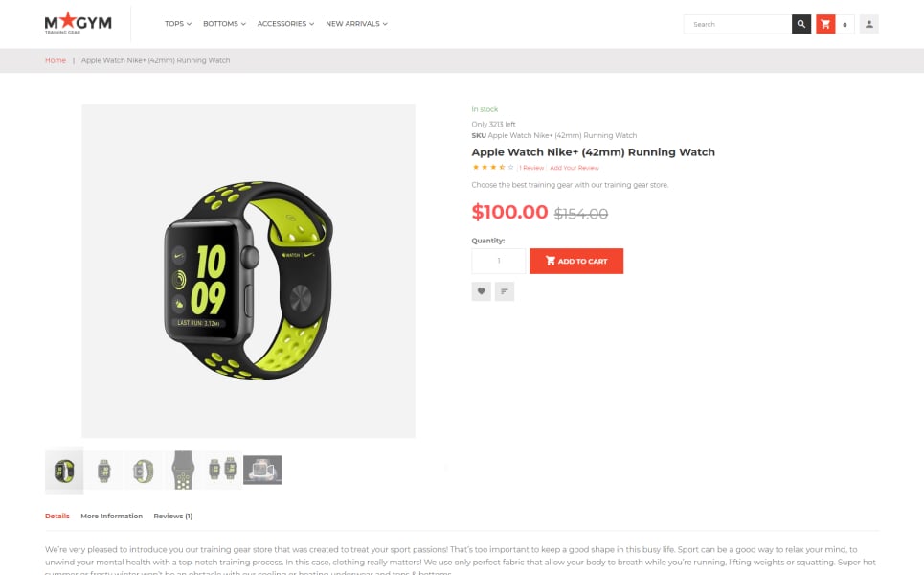
Task: Focus the Quantity input box
Action: point(499,261)
